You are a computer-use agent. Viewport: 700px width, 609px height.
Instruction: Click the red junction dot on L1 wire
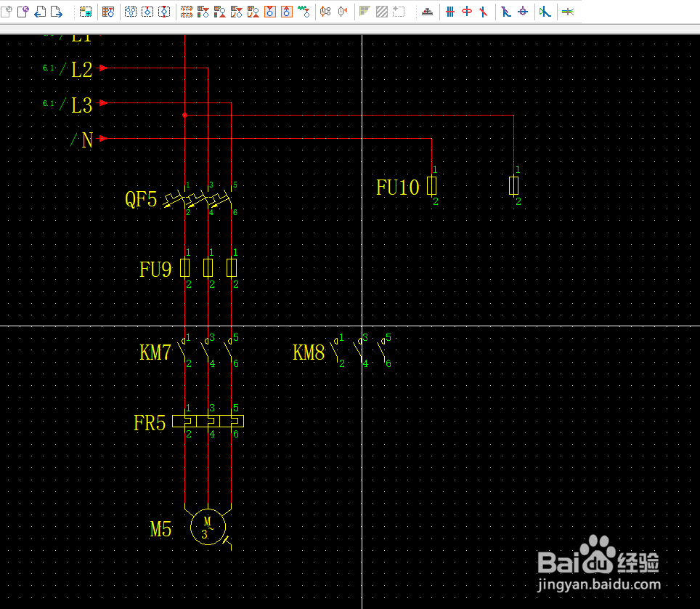[185, 116]
